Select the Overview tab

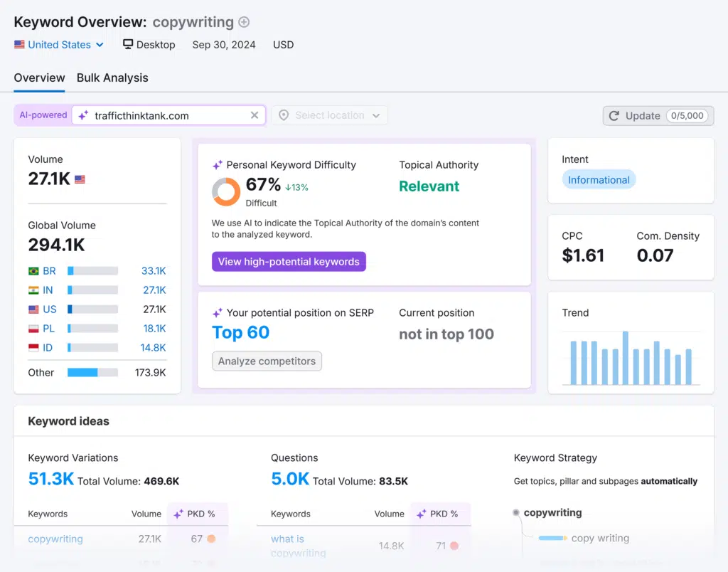[39, 78]
